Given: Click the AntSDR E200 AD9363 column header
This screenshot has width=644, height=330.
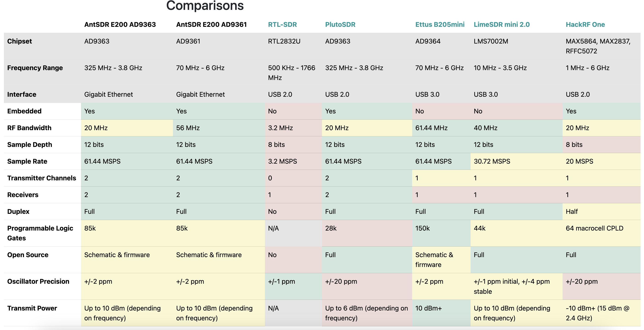Looking at the screenshot, I should pos(120,25).
